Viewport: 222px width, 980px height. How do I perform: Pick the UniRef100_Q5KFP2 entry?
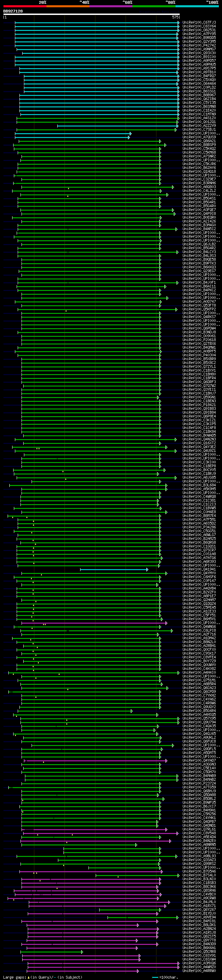click(199, 309)
